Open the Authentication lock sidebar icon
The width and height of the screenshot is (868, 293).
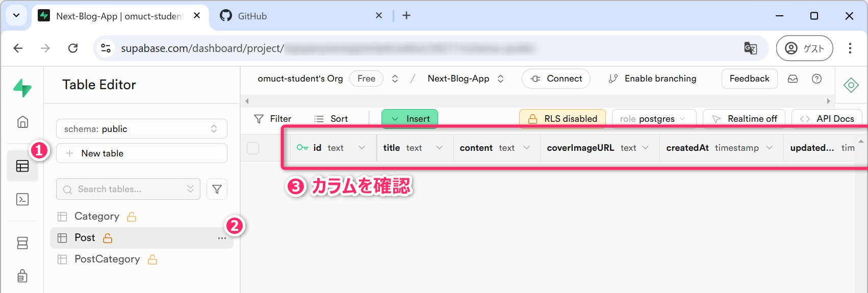tap(22, 276)
